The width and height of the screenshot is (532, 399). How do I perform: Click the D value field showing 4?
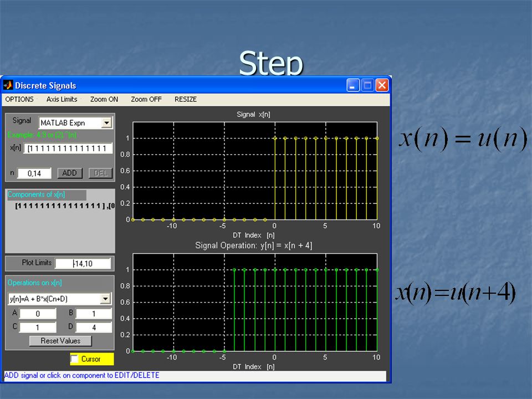coord(94,328)
